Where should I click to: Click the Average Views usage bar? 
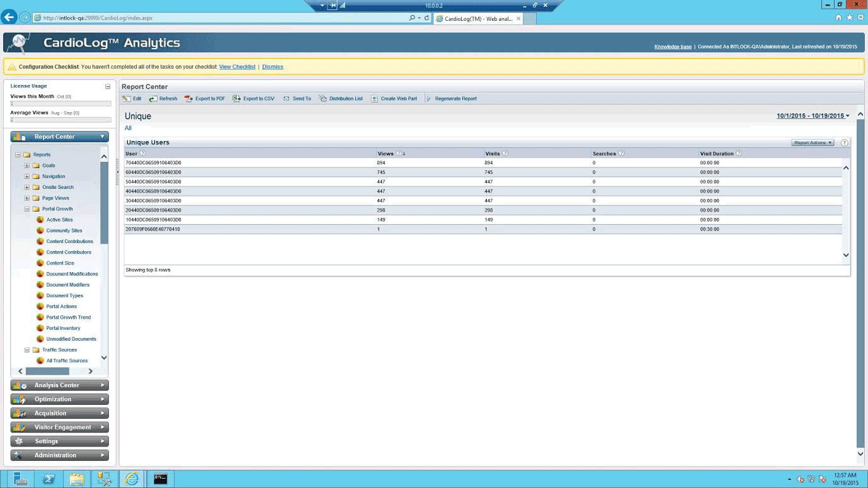[x=60, y=120]
